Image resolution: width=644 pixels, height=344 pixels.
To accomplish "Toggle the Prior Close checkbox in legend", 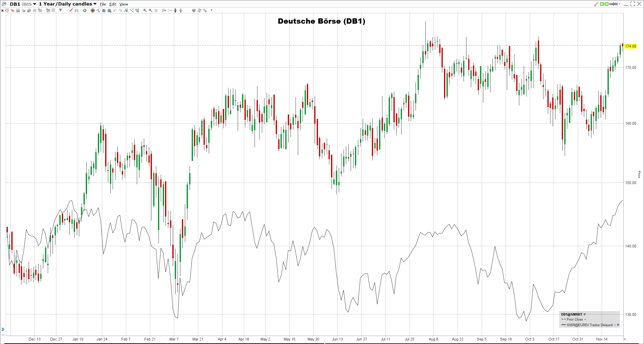I will click(x=585, y=319).
